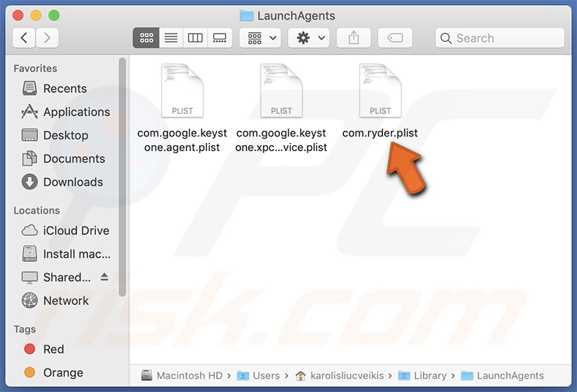Image resolution: width=577 pixels, height=392 pixels.
Task: Click the sidebar scrollbar
Action: click(122, 177)
